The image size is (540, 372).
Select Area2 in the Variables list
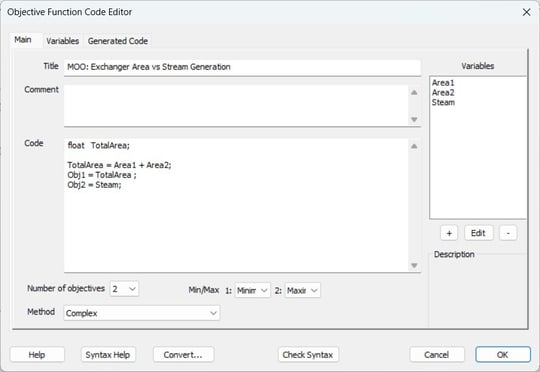[443, 93]
